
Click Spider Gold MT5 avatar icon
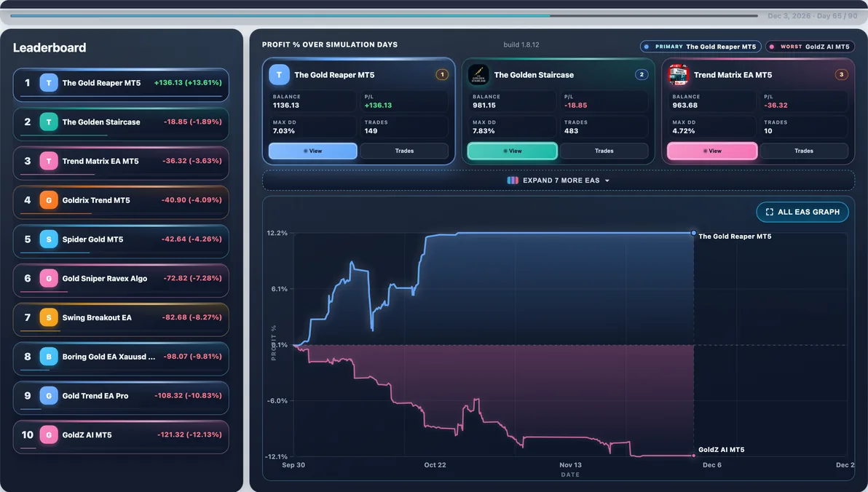click(x=49, y=239)
